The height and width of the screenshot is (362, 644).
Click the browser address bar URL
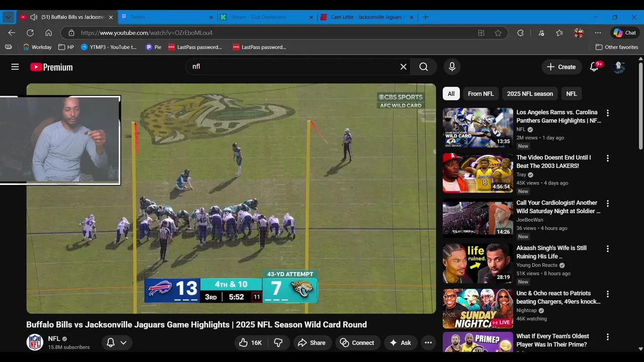(147, 33)
